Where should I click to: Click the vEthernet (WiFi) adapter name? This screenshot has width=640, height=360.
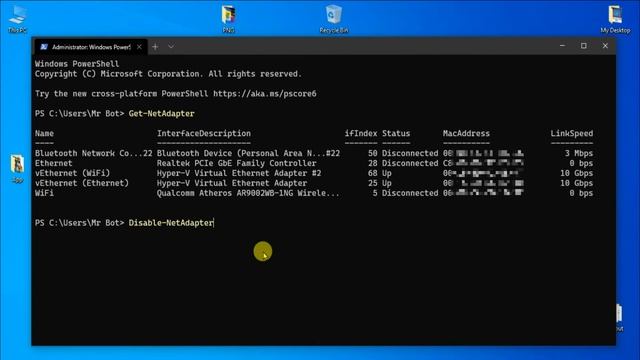coord(72,173)
